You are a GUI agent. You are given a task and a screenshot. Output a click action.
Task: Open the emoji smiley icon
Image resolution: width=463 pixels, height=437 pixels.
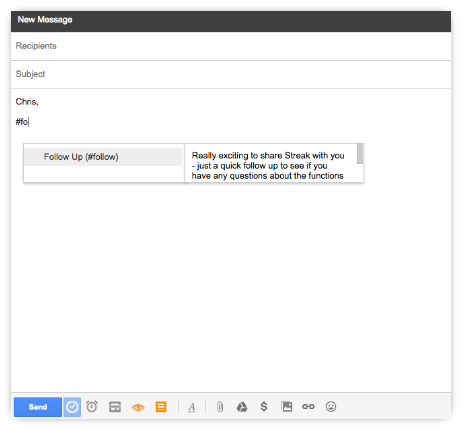pos(331,406)
